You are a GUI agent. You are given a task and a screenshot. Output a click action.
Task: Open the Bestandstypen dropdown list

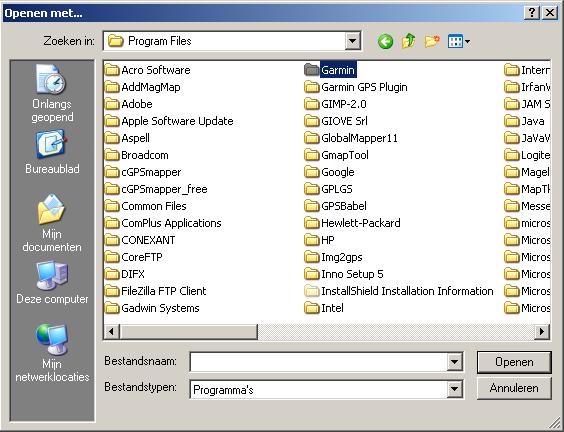point(455,389)
